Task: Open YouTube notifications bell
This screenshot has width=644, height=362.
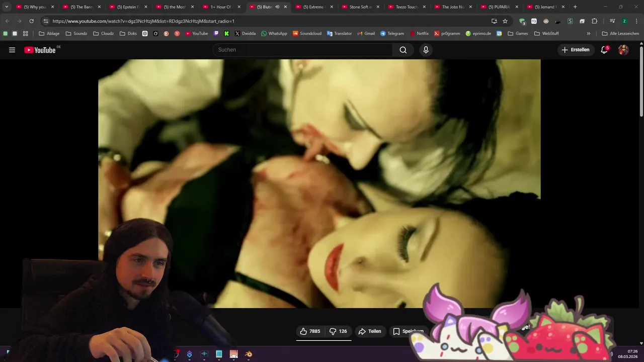Action: pyautogui.click(x=604, y=50)
